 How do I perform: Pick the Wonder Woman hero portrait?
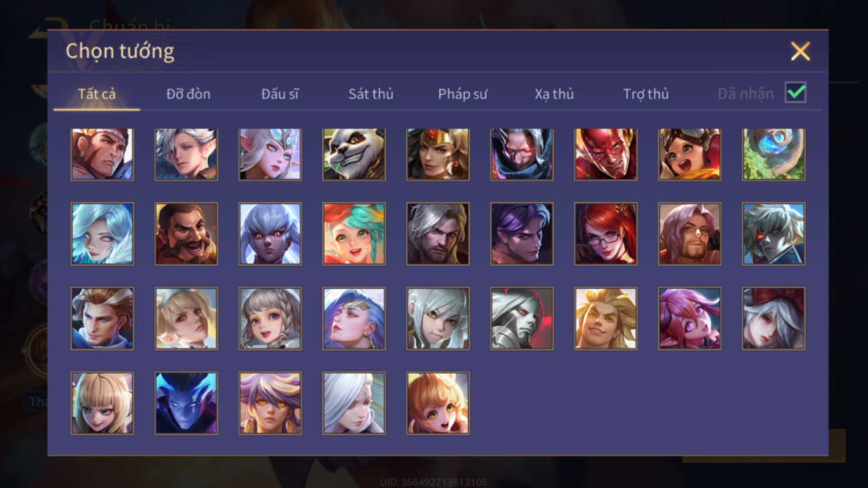tap(438, 155)
